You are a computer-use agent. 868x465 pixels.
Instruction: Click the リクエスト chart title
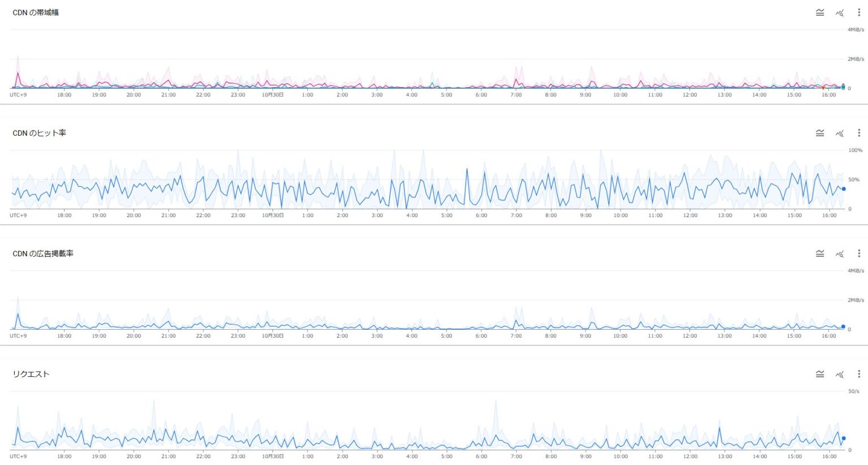click(31, 374)
